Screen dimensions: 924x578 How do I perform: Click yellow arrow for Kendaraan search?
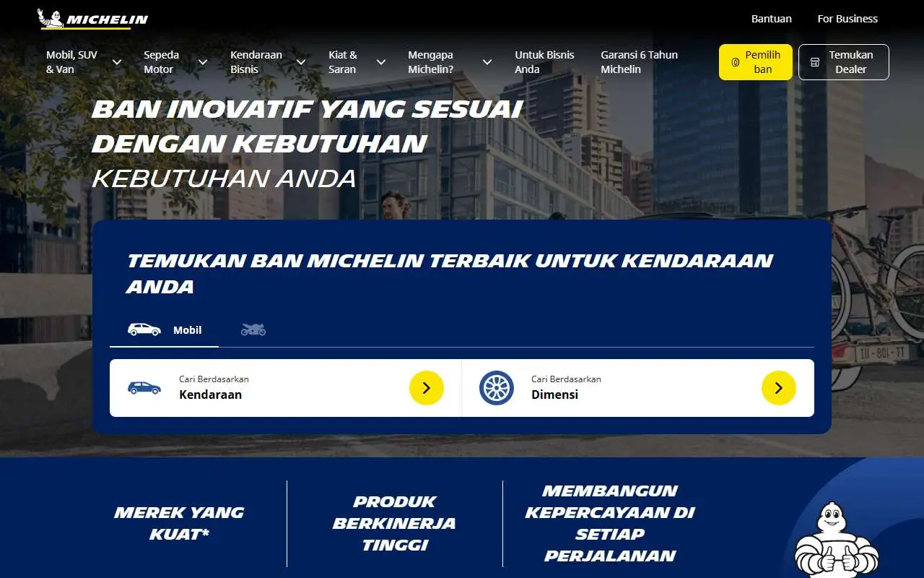pyautogui.click(x=427, y=388)
